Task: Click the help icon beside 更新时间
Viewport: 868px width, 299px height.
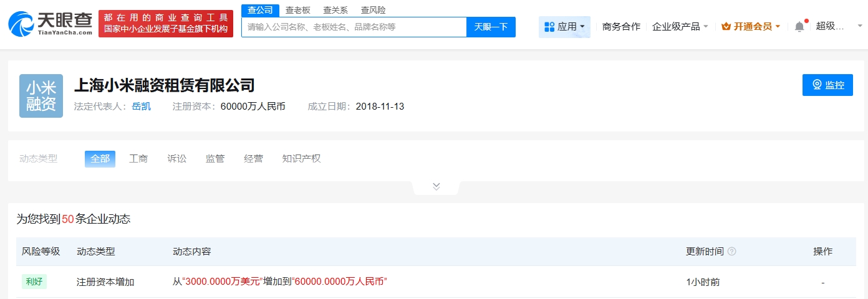Action: point(732,252)
